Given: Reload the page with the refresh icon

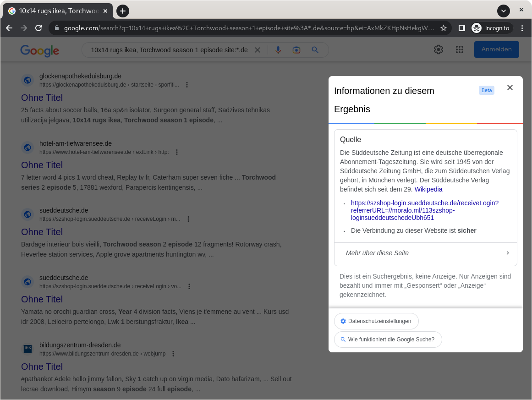Looking at the screenshot, I should coord(38,28).
